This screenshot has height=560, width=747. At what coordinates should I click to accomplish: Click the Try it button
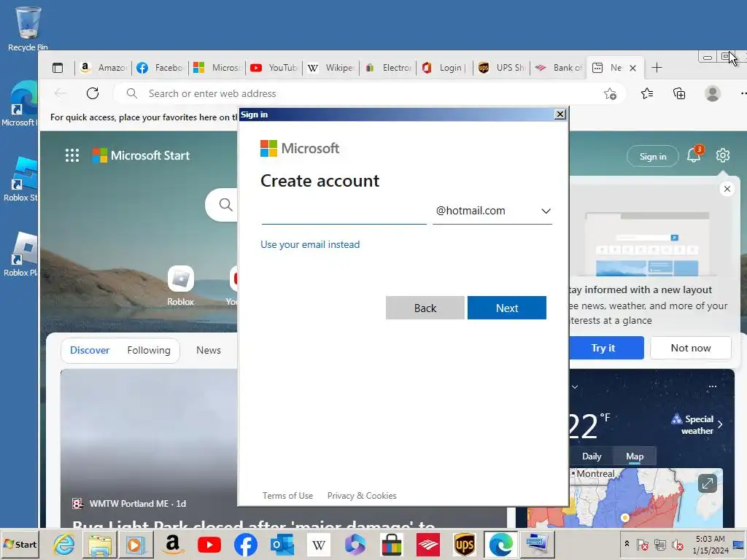click(x=606, y=348)
